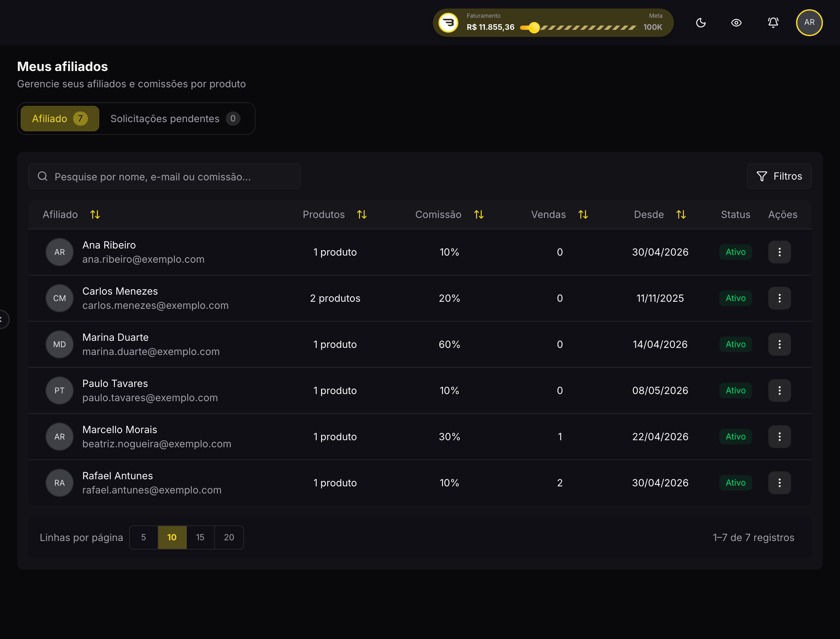
Task: Click the MD avatar of Marina Duarte
Action: click(60, 345)
